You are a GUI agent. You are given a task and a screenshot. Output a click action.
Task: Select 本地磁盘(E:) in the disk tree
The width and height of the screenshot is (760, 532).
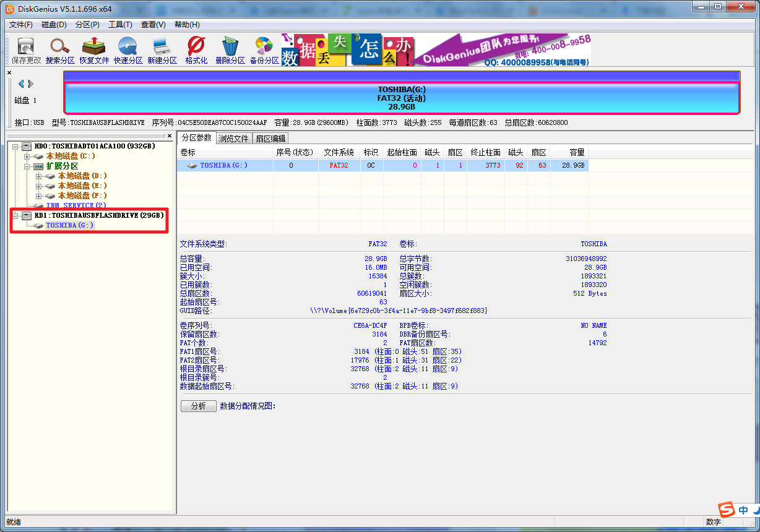click(82, 186)
